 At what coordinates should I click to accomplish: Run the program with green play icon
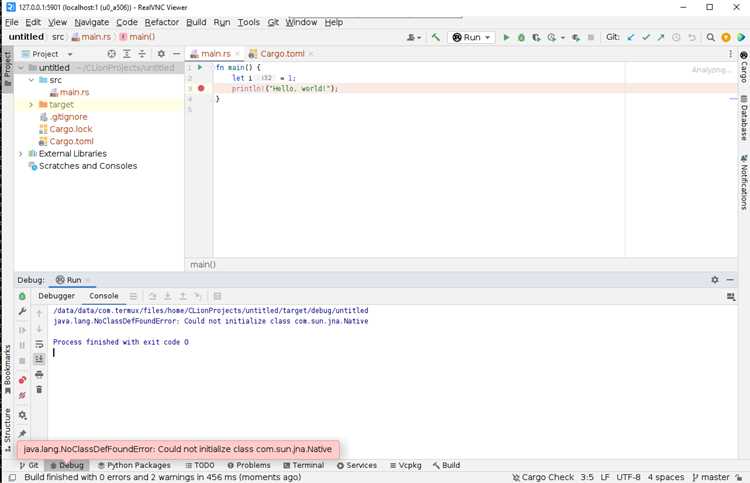point(506,37)
